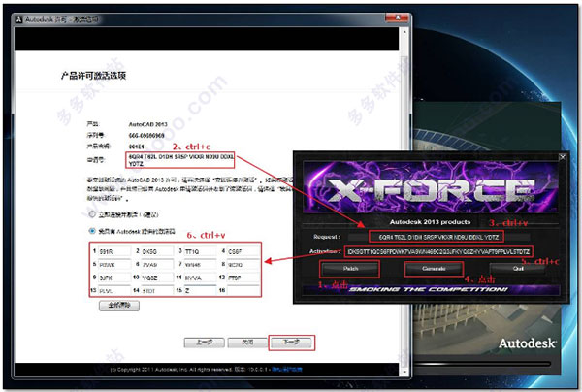Click the Close button between Back and Next

pyautogui.click(x=247, y=343)
